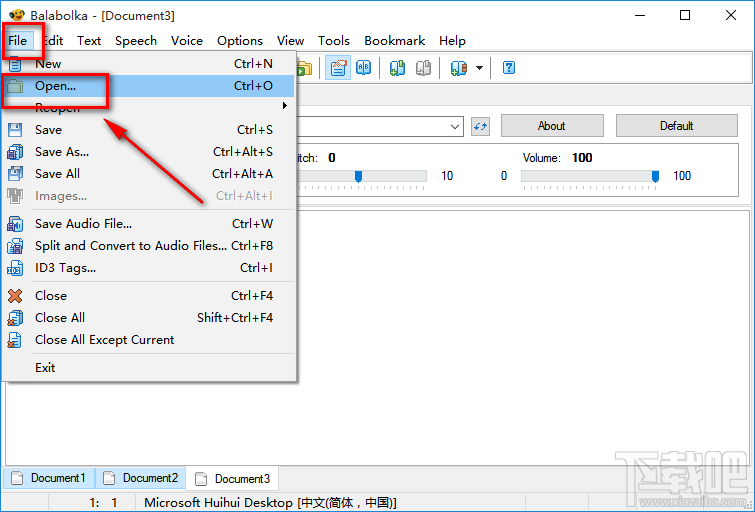Open the Help menu
This screenshot has height=512, width=755.
tap(452, 41)
